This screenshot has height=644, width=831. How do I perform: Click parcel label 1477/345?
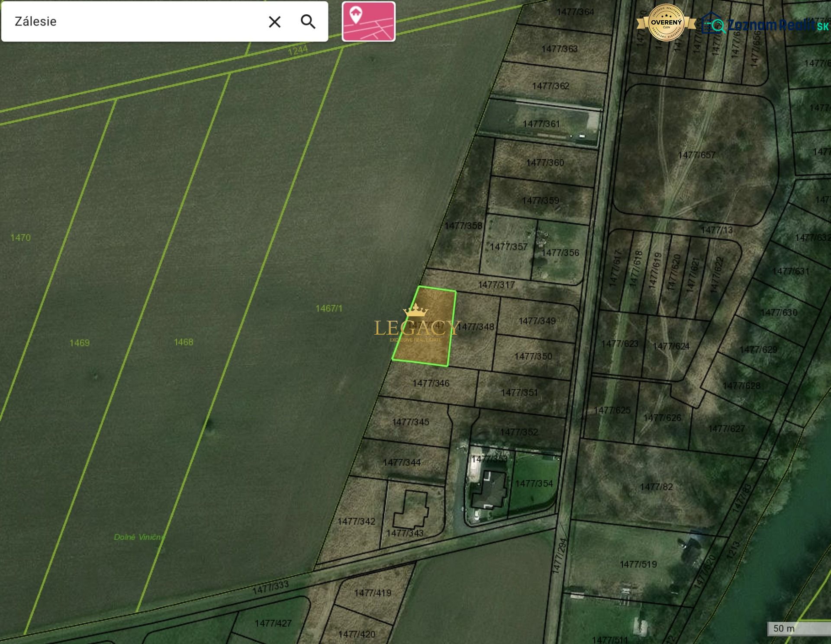(411, 422)
